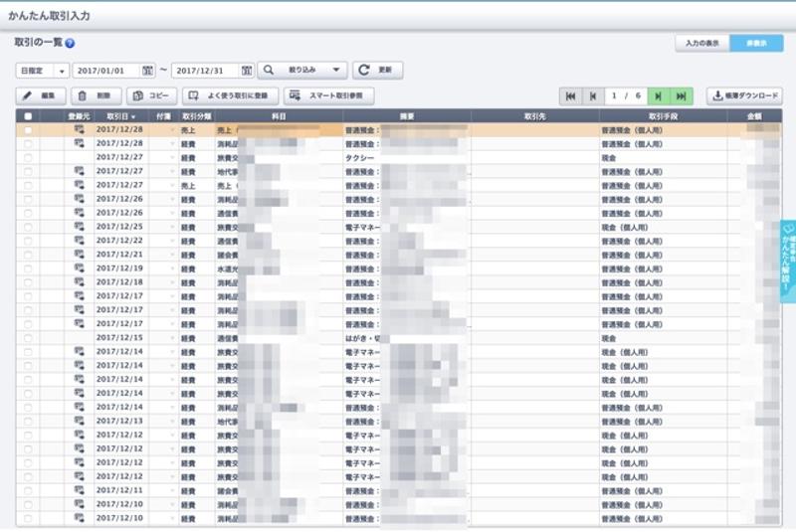The height and width of the screenshot is (532, 796).
Task: Toggle the select-all checkbox in table header
Action: [x=28, y=116]
